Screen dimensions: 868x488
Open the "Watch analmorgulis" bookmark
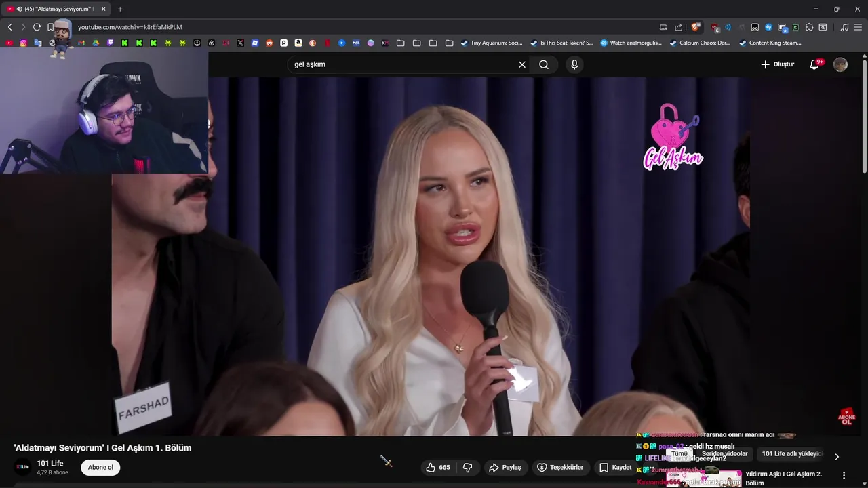point(631,43)
